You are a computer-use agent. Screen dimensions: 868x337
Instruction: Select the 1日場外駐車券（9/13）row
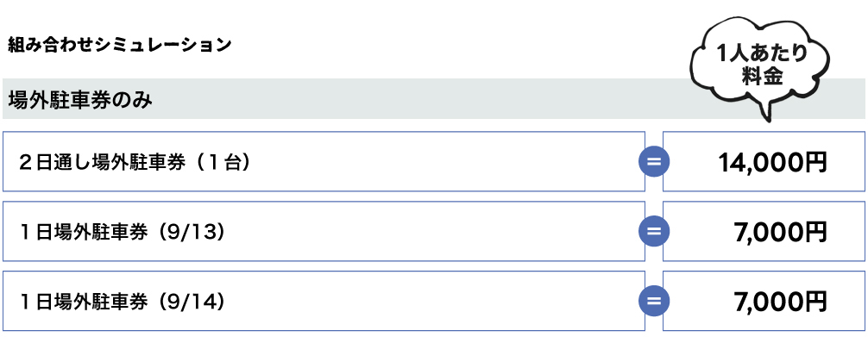[324, 231]
